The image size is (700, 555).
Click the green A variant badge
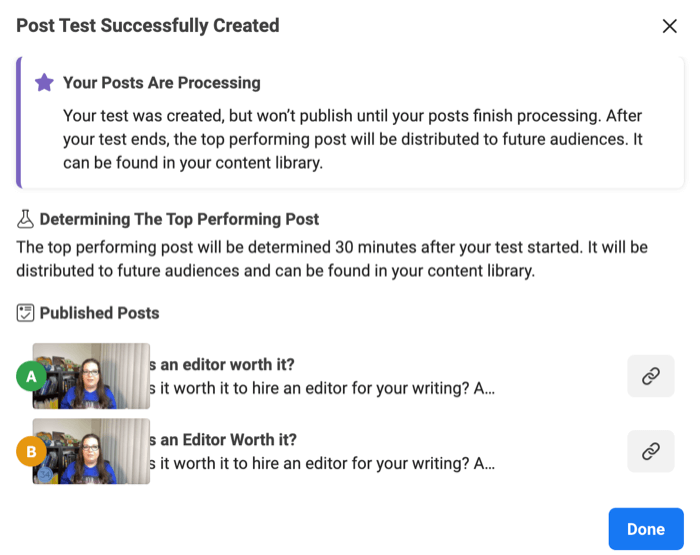tap(31, 376)
